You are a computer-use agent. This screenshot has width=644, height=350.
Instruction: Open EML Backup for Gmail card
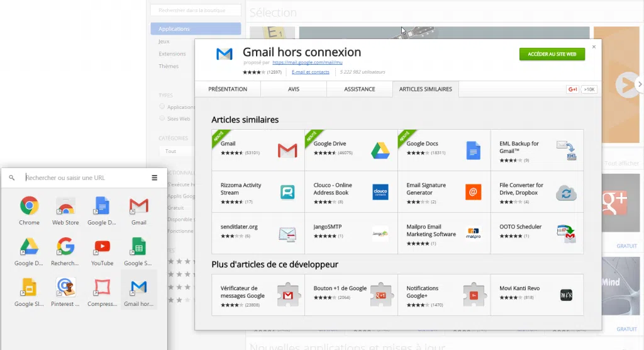537,150
